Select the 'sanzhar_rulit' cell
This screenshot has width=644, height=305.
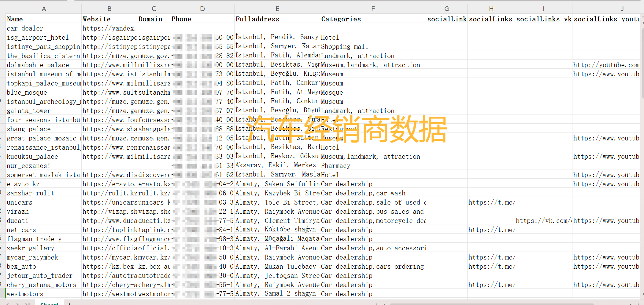pyautogui.click(x=44, y=193)
